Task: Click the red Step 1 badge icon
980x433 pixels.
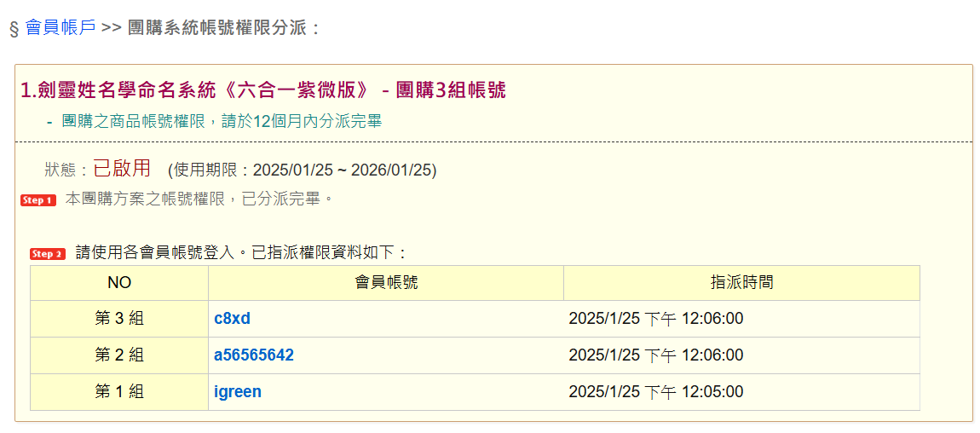Action: 38,200
